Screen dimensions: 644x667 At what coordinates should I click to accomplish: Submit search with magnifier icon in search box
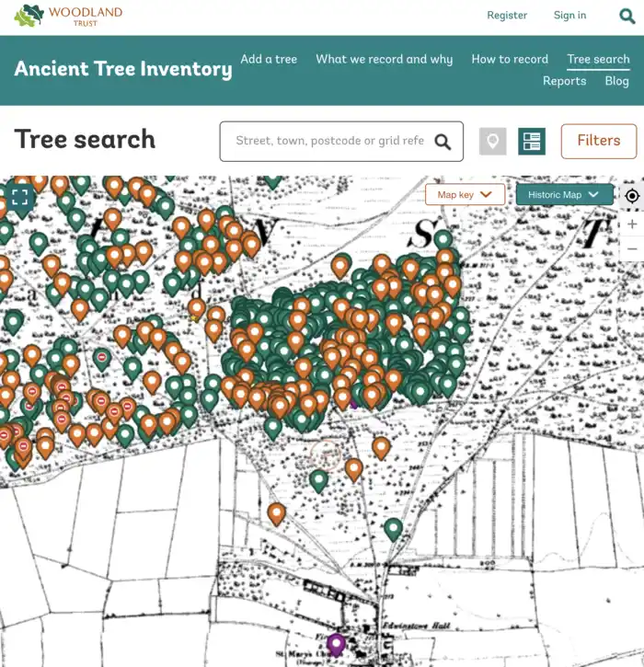coord(443,142)
